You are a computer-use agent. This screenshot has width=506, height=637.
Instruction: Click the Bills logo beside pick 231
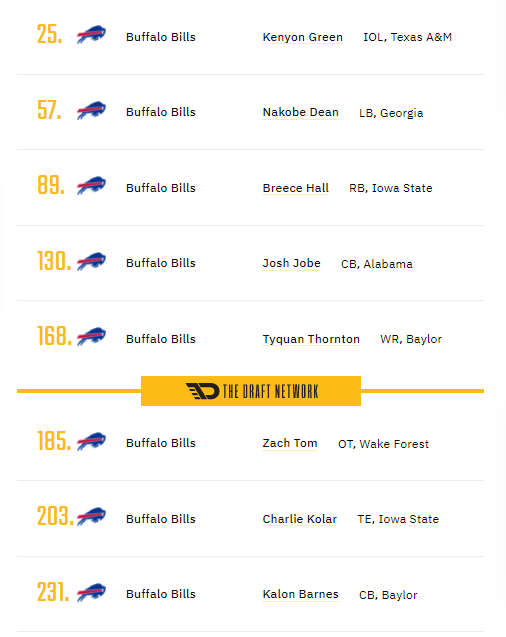click(x=91, y=592)
